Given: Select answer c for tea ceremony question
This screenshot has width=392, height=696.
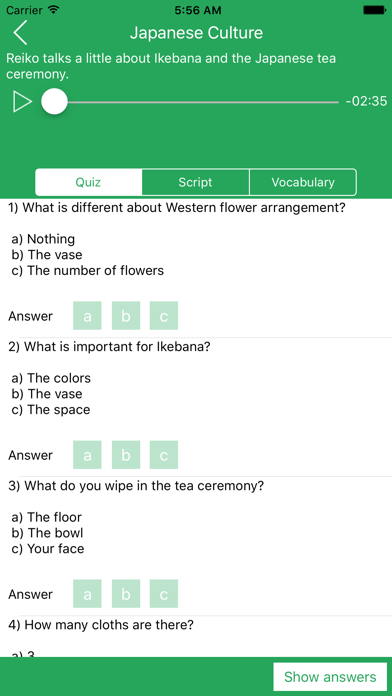Looking at the screenshot, I should pos(164,593).
